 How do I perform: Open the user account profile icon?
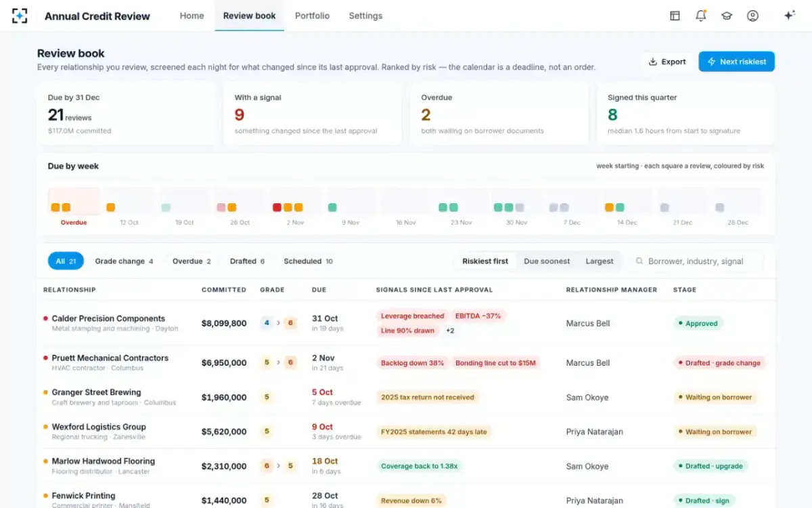click(752, 16)
